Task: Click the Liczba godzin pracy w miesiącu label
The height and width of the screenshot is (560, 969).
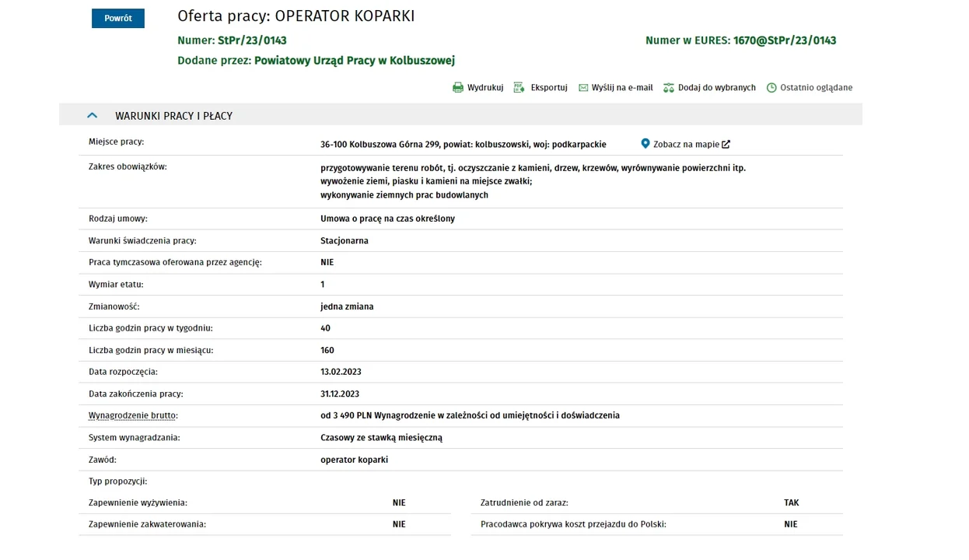Action: pyautogui.click(x=151, y=350)
